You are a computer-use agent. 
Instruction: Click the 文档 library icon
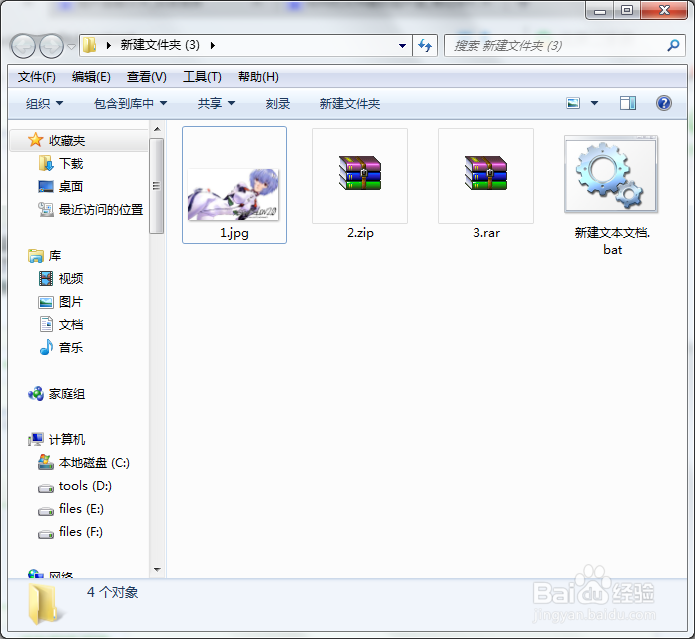point(46,324)
